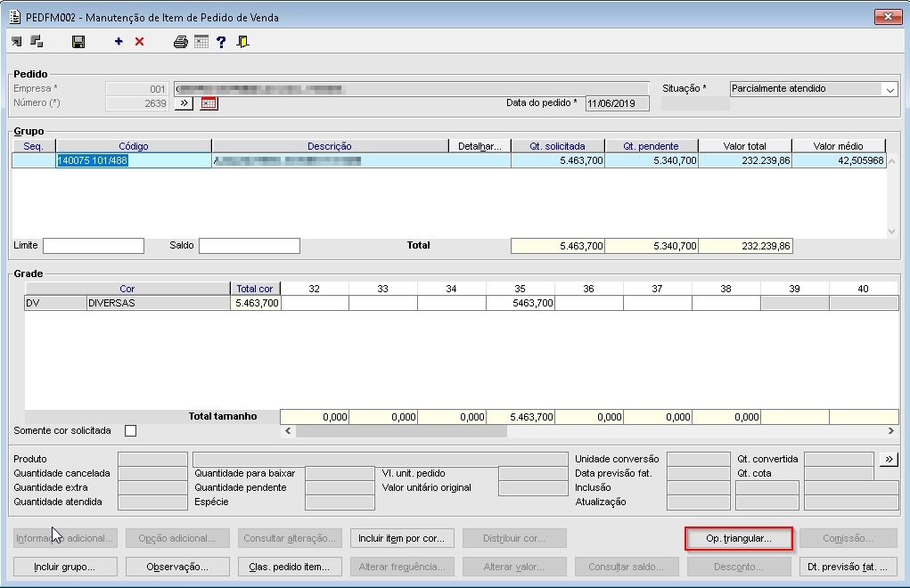The width and height of the screenshot is (910, 588).
Task: Click the grid table toolbar icon
Action: tap(201, 42)
